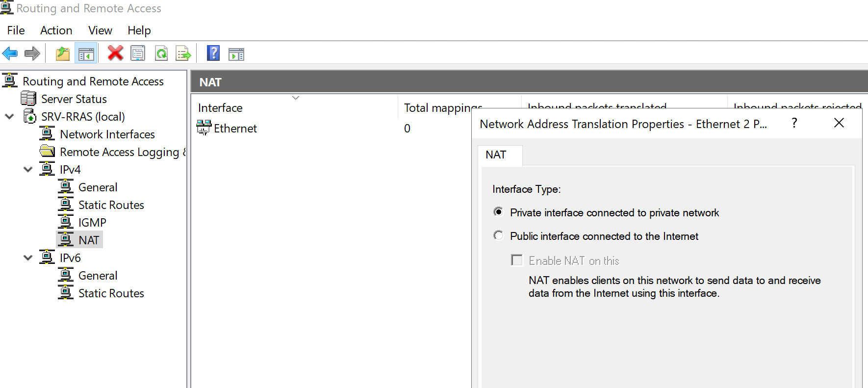
Task: Click the Export List toolbar icon
Action: point(183,53)
